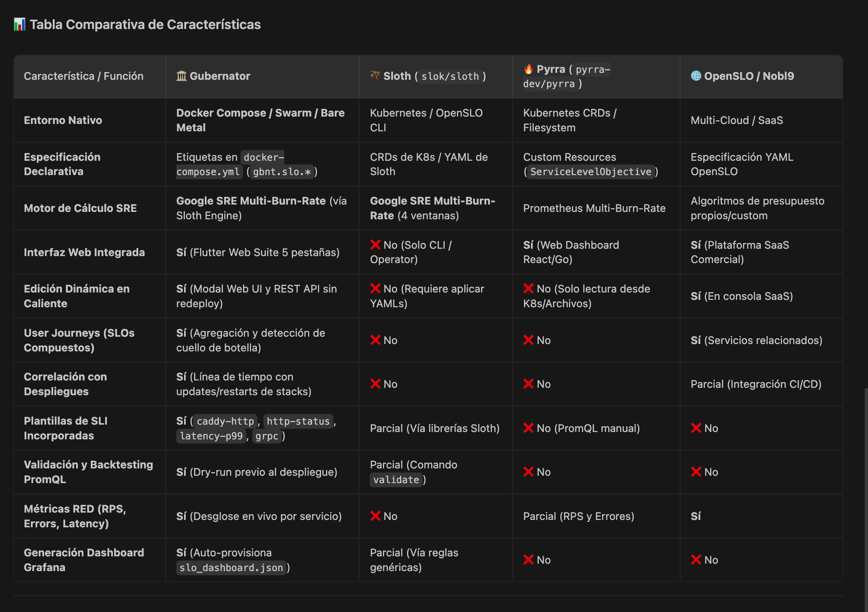This screenshot has height=612, width=868.
Task: Click "User Journeys (SLOs Compuestos)" row label
Action: 79,340
